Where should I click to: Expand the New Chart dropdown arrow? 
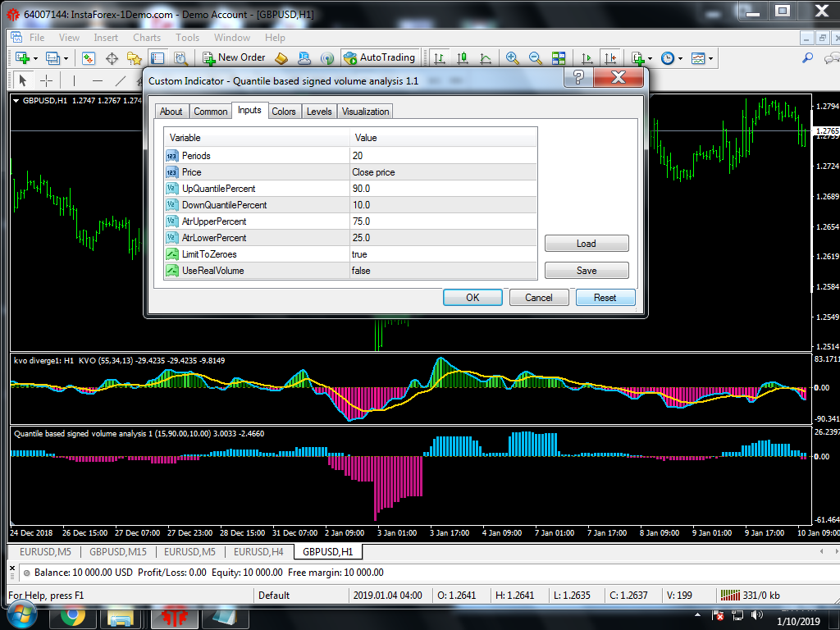pos(35,58)
